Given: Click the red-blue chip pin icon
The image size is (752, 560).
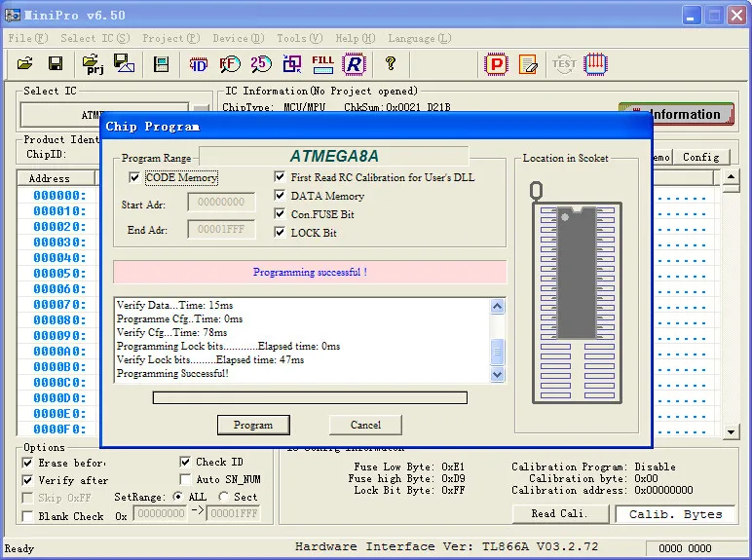Looking at the screenshot, I should click(595, 63).
